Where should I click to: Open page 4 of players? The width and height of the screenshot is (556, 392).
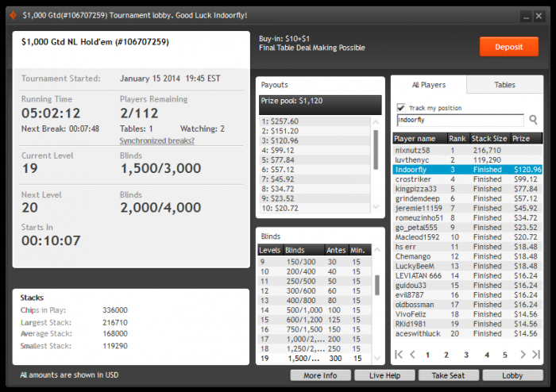(x=487, y=355)
